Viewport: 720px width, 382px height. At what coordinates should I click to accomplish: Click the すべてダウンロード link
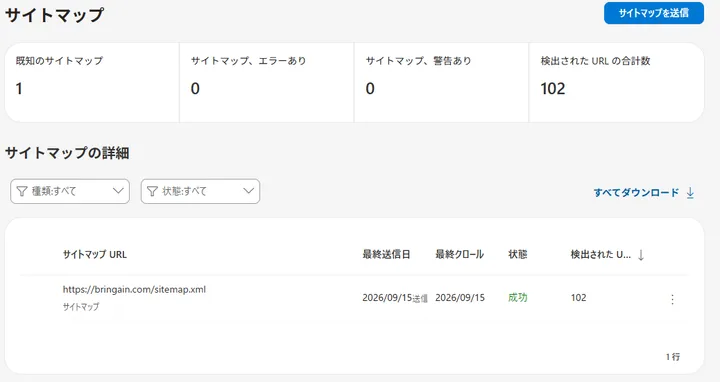[636, 193]
